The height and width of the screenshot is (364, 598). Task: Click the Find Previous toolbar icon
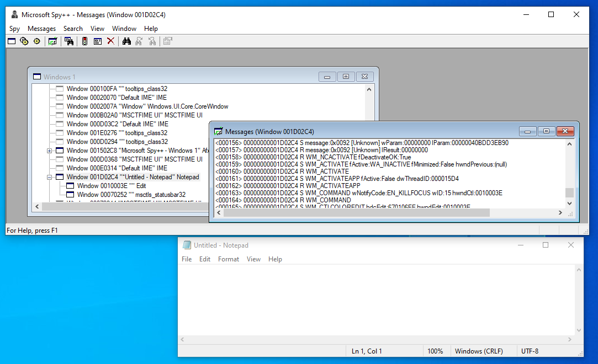(x=152, y=41)
